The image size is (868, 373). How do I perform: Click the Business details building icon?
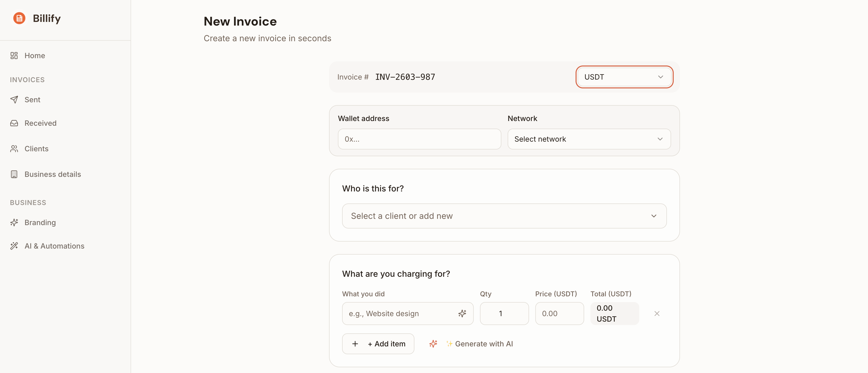[14, 175]
